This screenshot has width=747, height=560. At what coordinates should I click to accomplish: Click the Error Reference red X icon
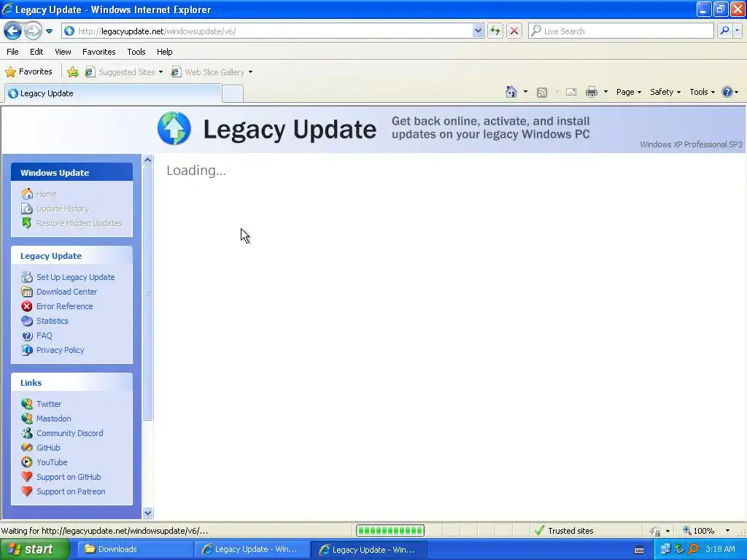point(27,306)
